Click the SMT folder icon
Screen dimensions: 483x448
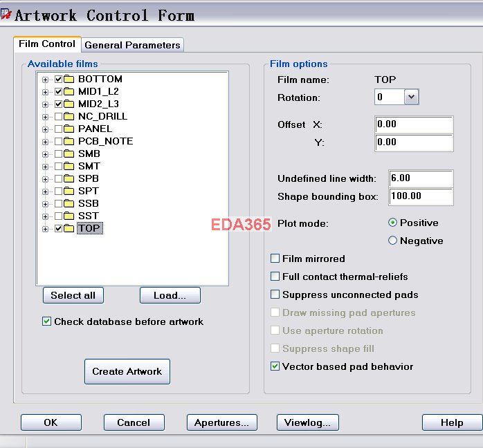pos(69,167)
